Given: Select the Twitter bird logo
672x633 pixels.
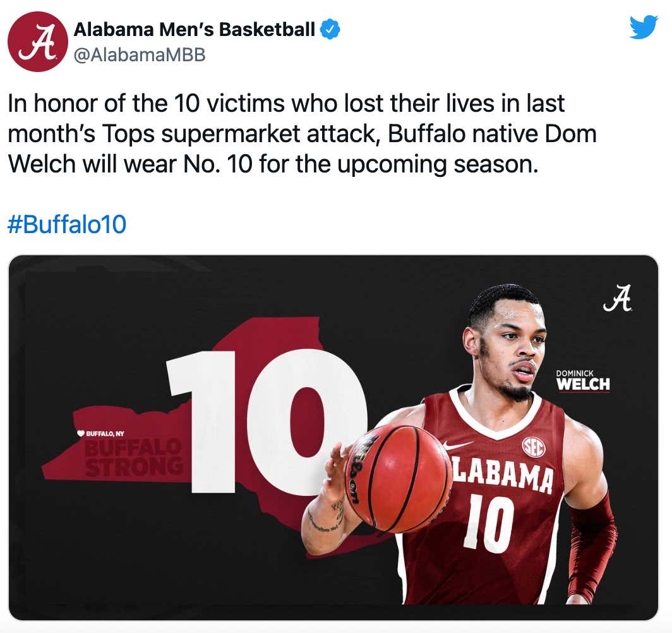Looking at the screenshot, I should [644, 27].
